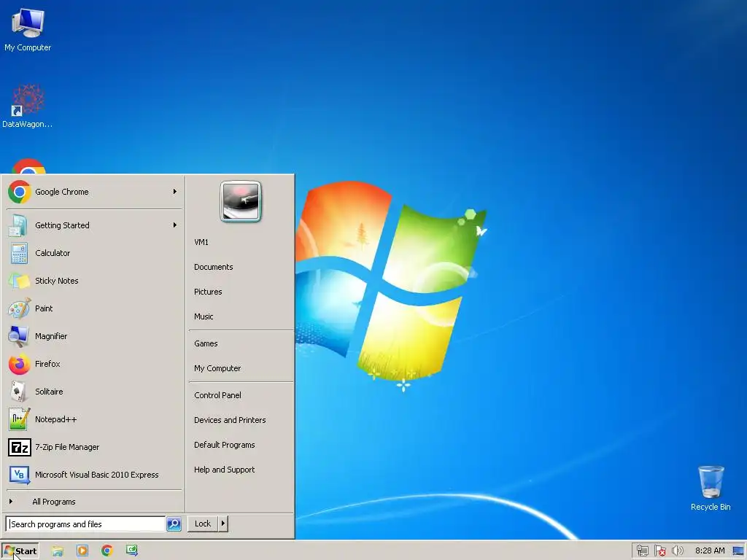
Task: Click the C# taskbar icon
Action: click(132, 551)
